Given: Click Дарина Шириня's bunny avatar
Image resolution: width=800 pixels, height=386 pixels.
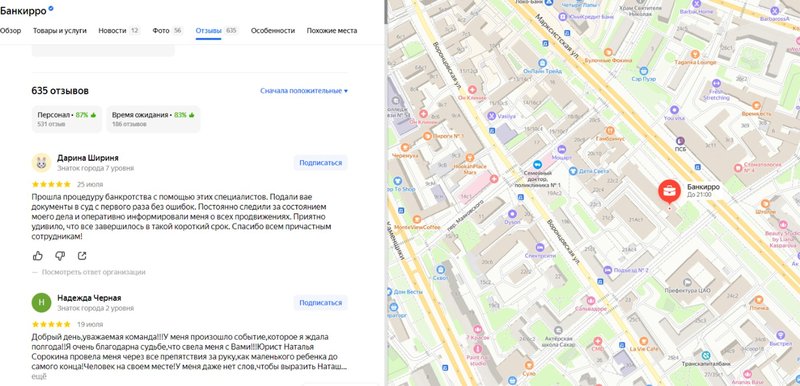Looking at the screenshot, I should click(x=41, y=163).
